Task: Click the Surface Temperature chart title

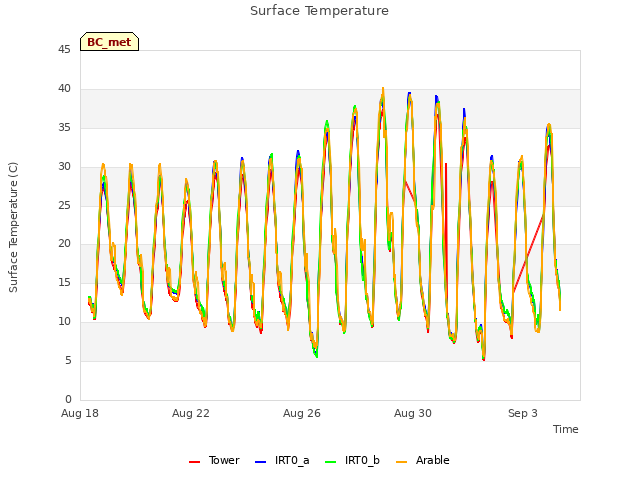Action: coord(319,11)
